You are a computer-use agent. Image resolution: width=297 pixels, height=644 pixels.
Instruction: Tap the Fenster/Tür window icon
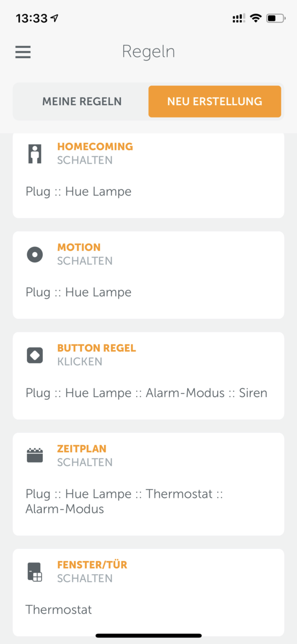click(35, 572)
